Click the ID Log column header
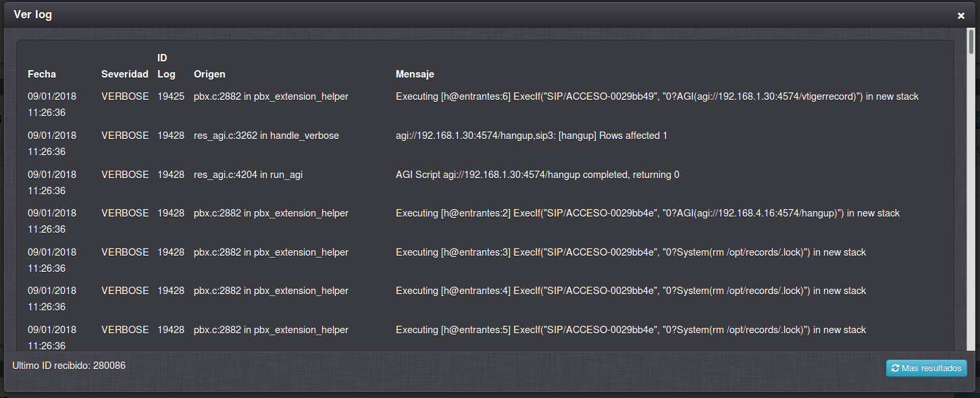Image resolution: width=980 pixels, height=398 pixels. 166,66
